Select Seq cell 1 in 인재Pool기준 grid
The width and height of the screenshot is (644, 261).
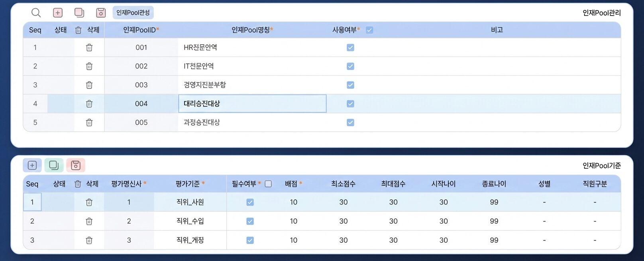[x=32, y=202]
